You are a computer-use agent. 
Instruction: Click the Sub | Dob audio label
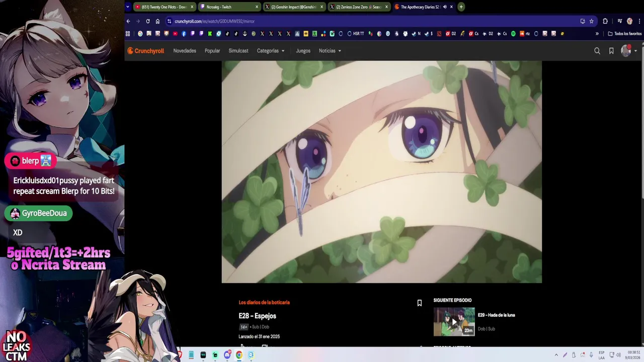click(260, 327)
